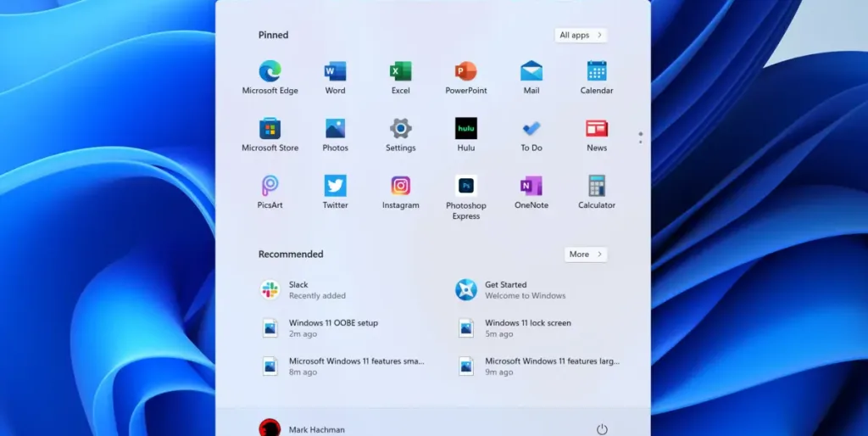Open Microsoft Windows 11 features sma... file

pyautogui.click(x=343, y=366)
